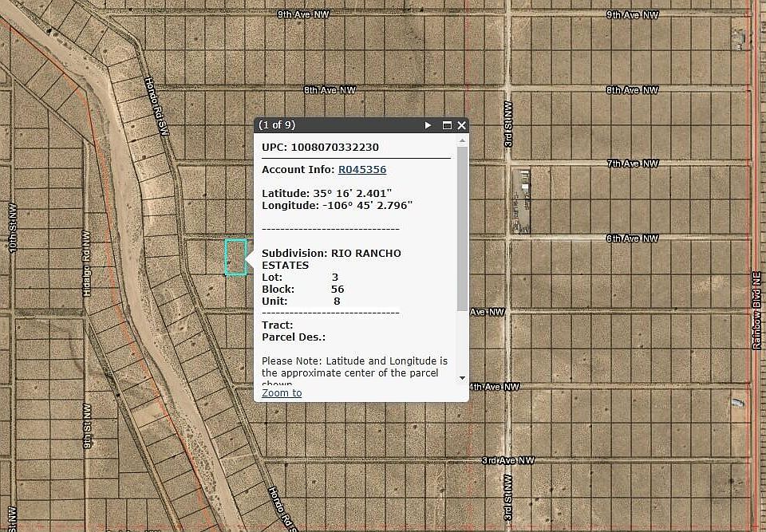Click the Rainbow Blvd NE road label
Image resolution: width=766 pixels, height=532 pixels.
(756, 309)
